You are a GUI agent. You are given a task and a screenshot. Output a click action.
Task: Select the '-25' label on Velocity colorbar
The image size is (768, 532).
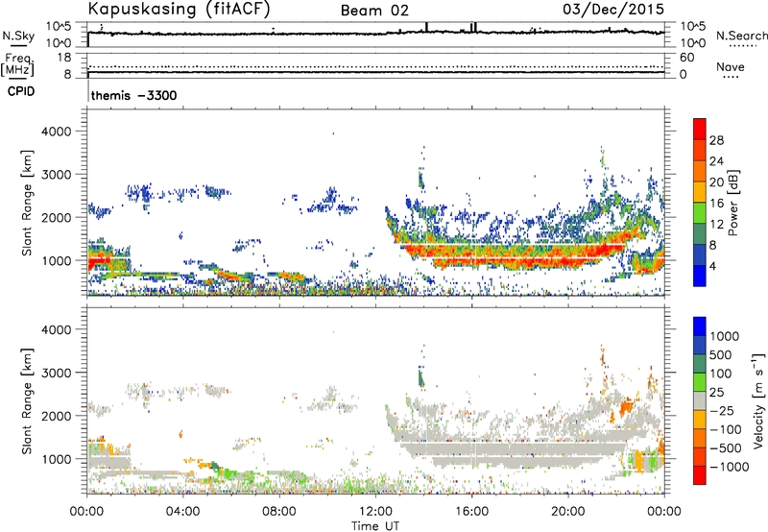tap(720, 411)
